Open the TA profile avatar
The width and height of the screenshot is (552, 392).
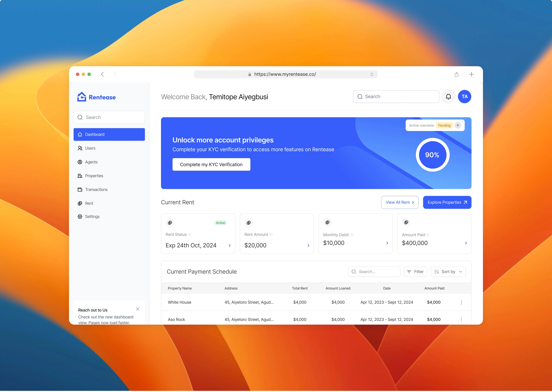coord(464,97)
